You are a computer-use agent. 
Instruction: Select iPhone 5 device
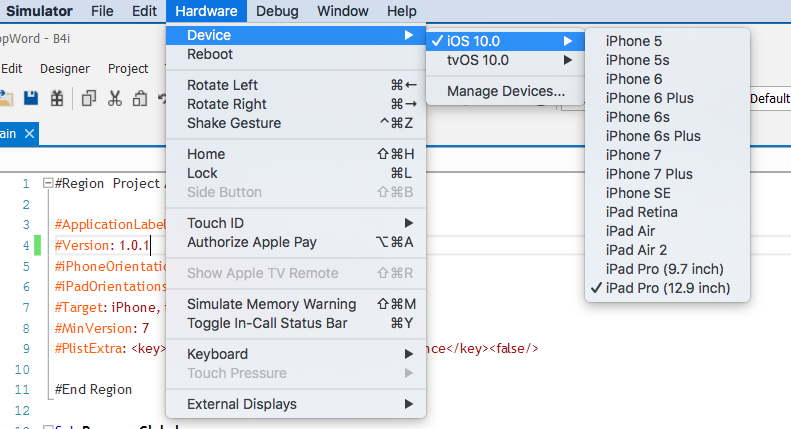tap(667, 41)
